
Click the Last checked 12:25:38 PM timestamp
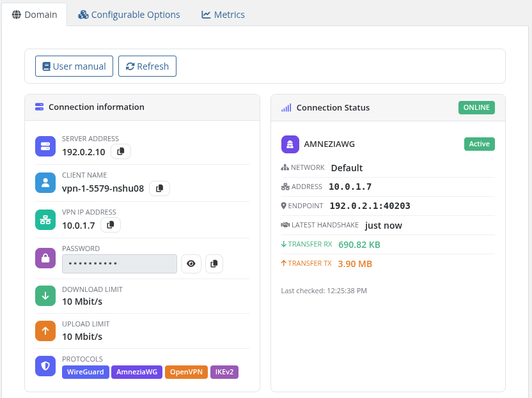coord(324,291)
